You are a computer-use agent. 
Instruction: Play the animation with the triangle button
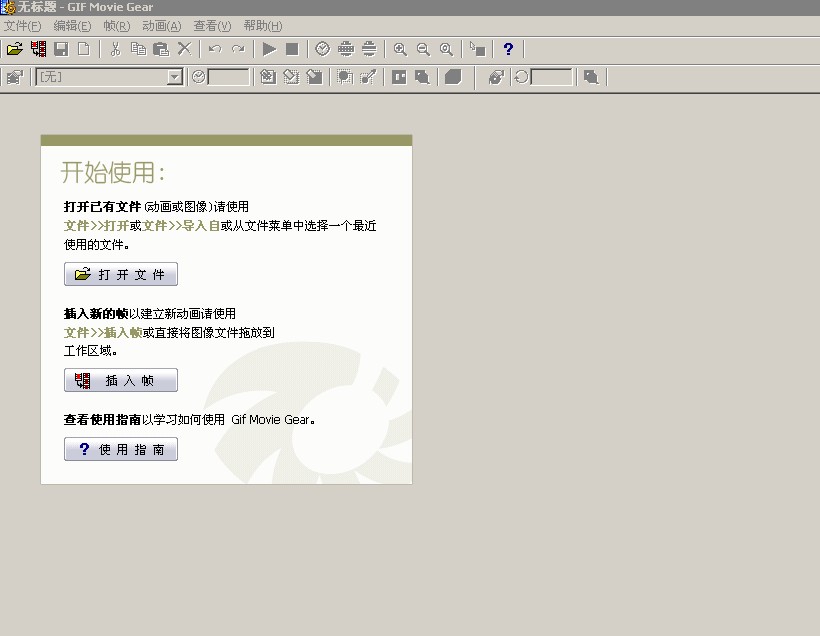coord(269,49)
